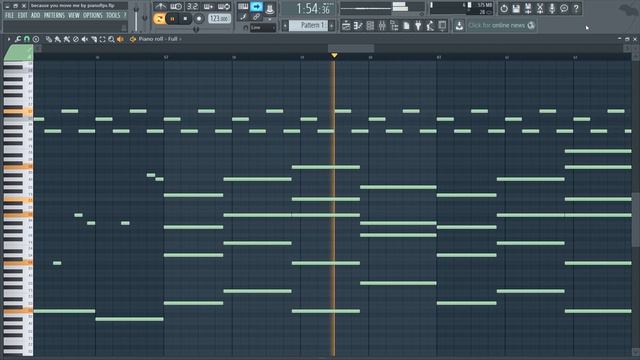Open the piano roll tools wrench menu

click(x=18, y=39)
